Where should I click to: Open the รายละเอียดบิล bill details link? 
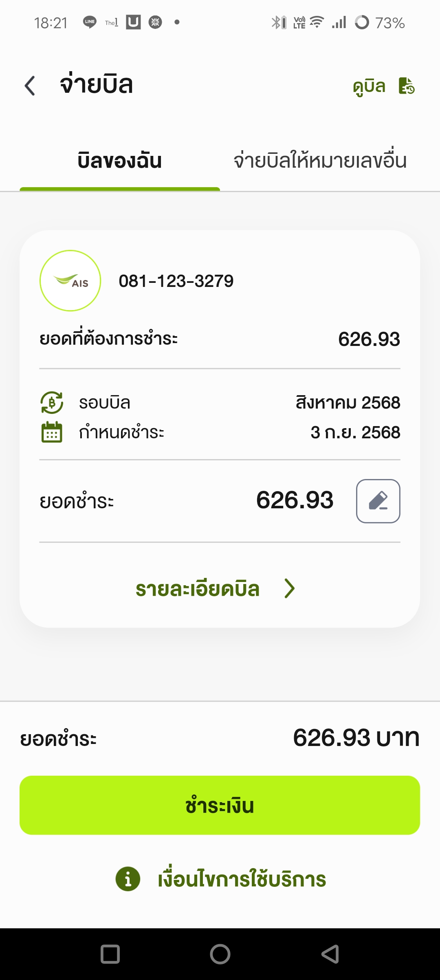[198, 588]
